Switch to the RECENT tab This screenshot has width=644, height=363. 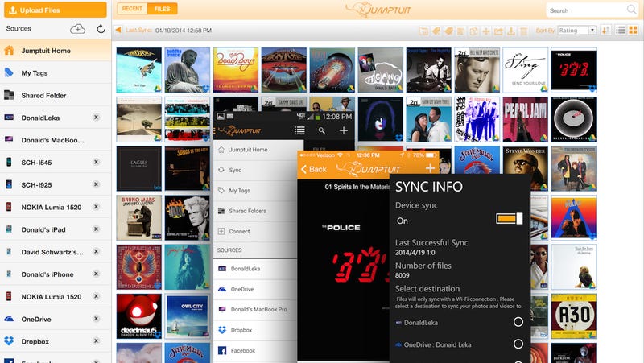(132, 9)
